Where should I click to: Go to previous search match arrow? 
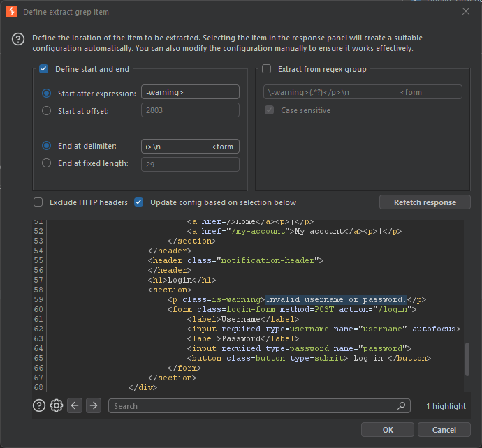(75, 405)
